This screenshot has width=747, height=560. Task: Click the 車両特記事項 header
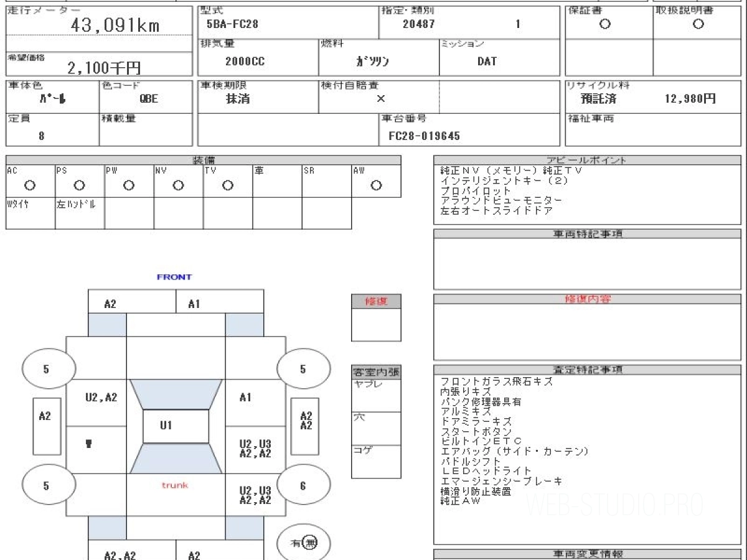click(587, 234)
